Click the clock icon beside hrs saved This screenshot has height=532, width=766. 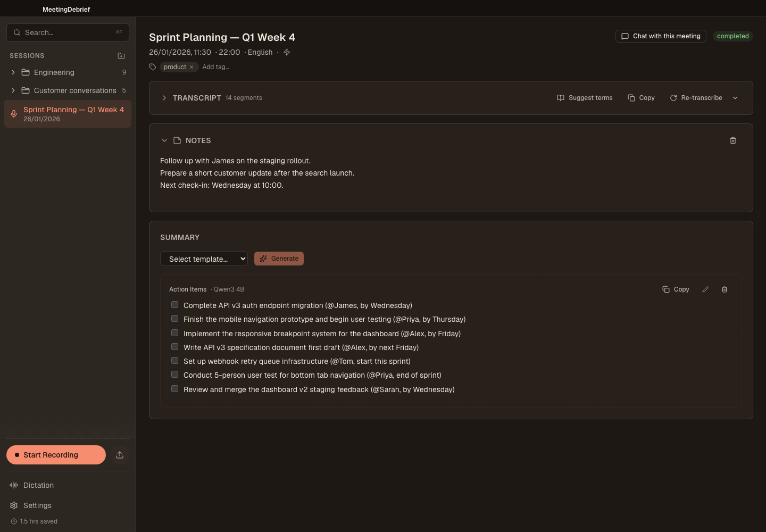(14, 521)
